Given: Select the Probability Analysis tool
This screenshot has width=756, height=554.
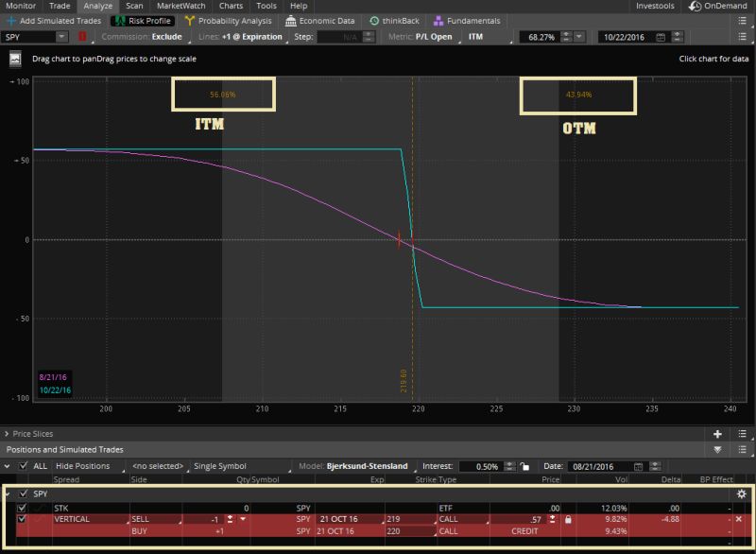Looking at the screenshot, I should coord(227,21).
